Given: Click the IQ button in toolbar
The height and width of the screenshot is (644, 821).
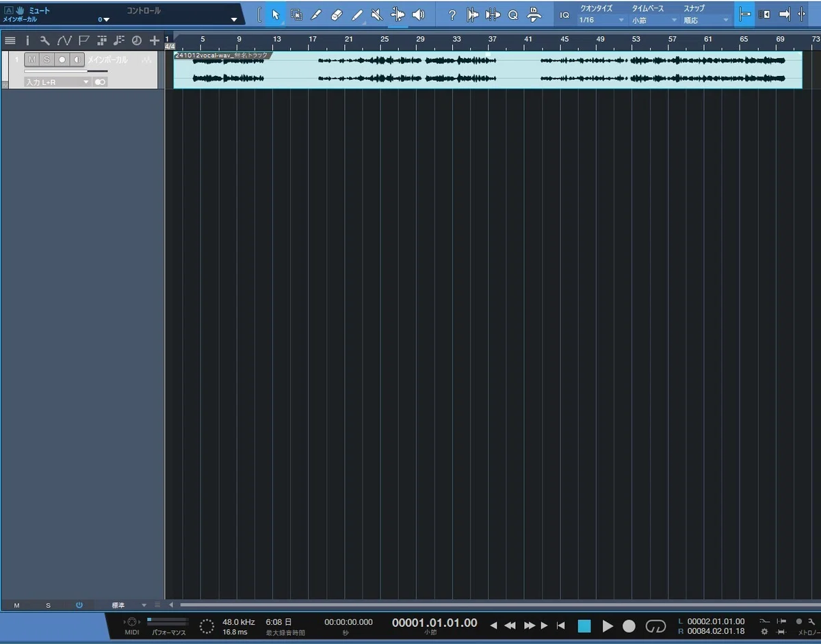Looking at the screenshot, I should 564,15.
